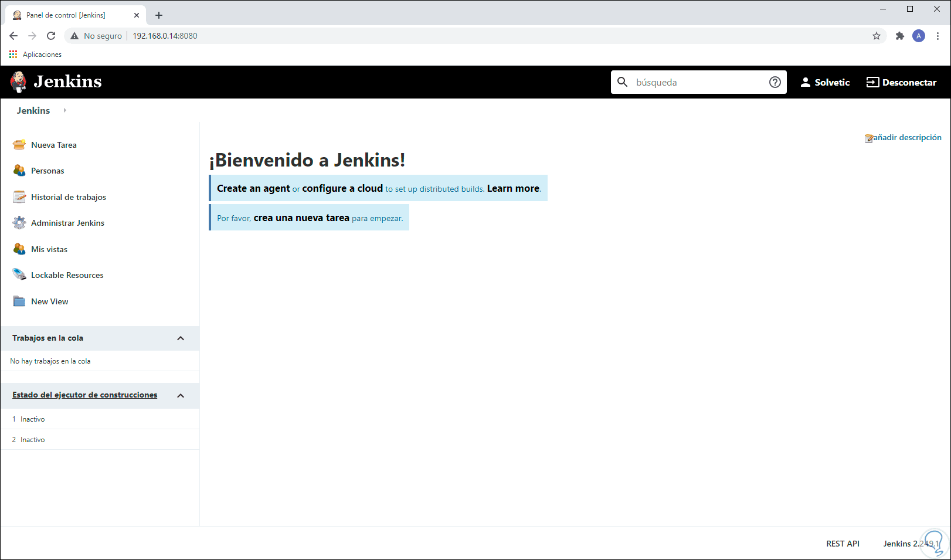Open Administrar Jenkins
The width and height of the screenshot is (951, 560).
click(x=67, y=223)
